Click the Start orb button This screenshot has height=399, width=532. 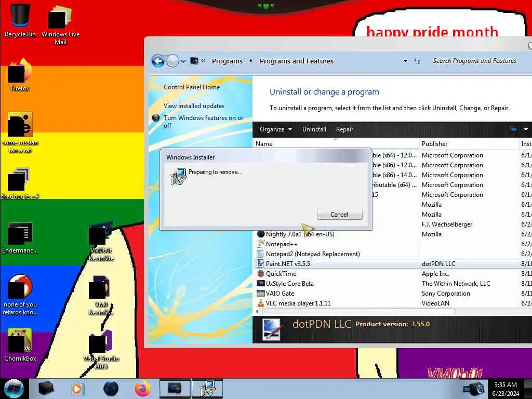(x=14, y=389)
